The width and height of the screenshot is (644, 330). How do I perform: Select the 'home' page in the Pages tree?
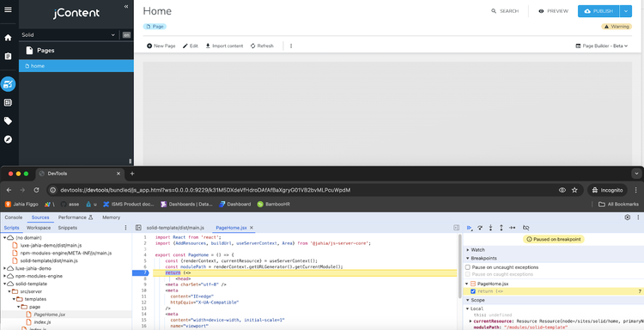click(76, 66)
